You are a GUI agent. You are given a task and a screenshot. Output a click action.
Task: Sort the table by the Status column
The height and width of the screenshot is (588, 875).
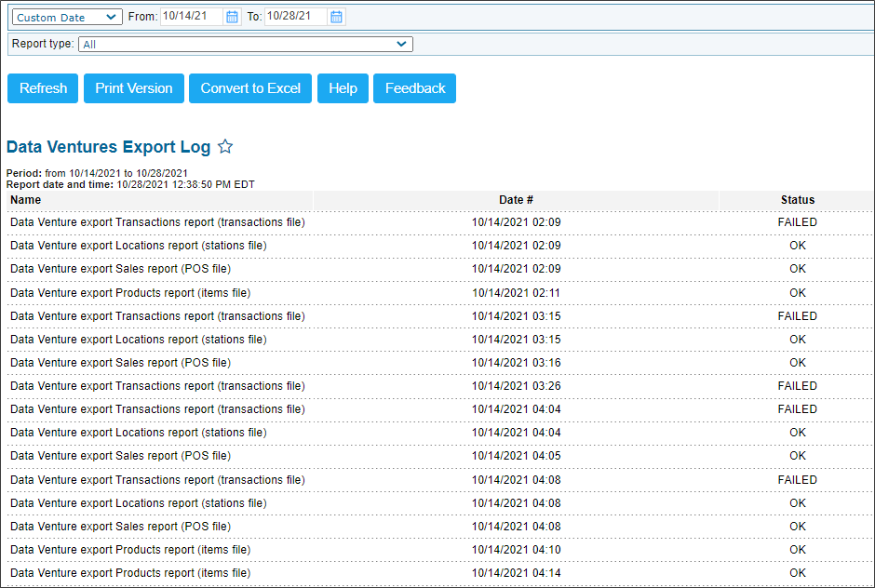[x=798, y=200]
